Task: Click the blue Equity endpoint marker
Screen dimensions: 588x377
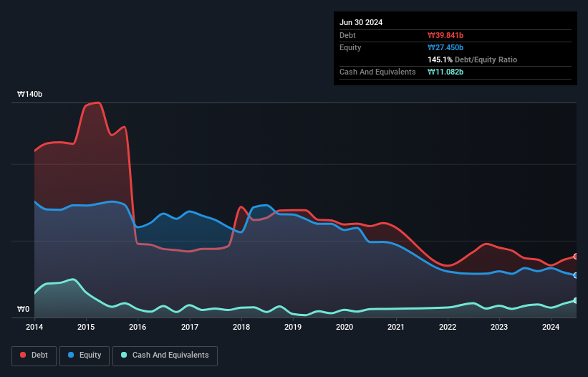Action: (x=576, y=275)
